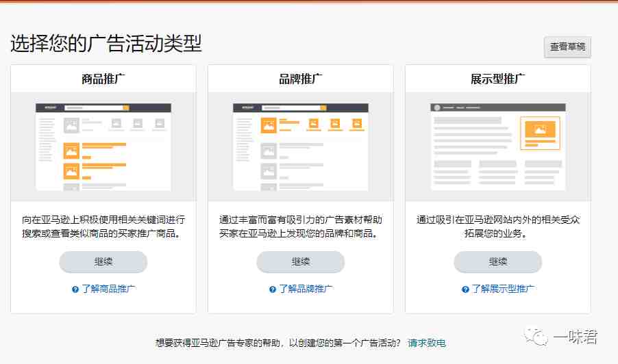Click the question icon beside 了解商品推广

(x=75, y=289)
